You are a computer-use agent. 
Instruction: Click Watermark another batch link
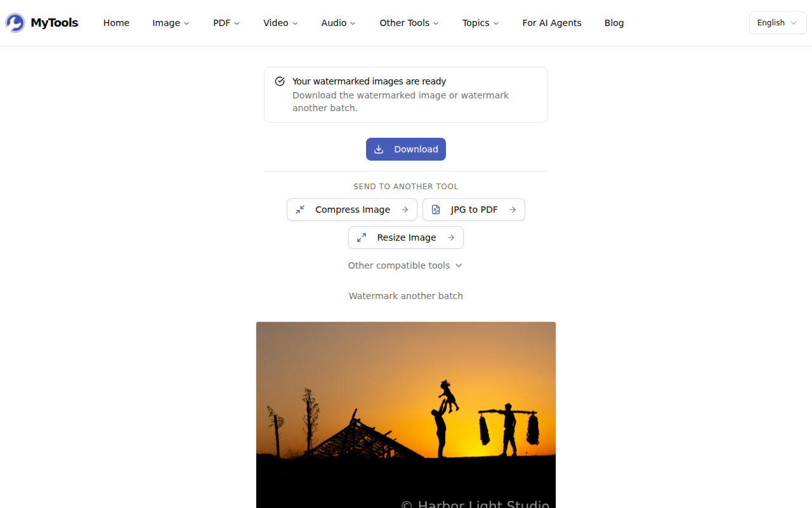coord(406,296)
